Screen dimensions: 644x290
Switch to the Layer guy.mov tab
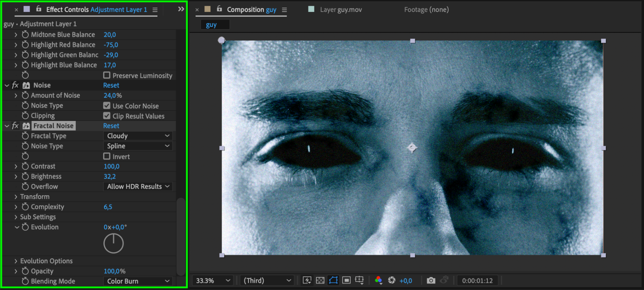(341, 10)
